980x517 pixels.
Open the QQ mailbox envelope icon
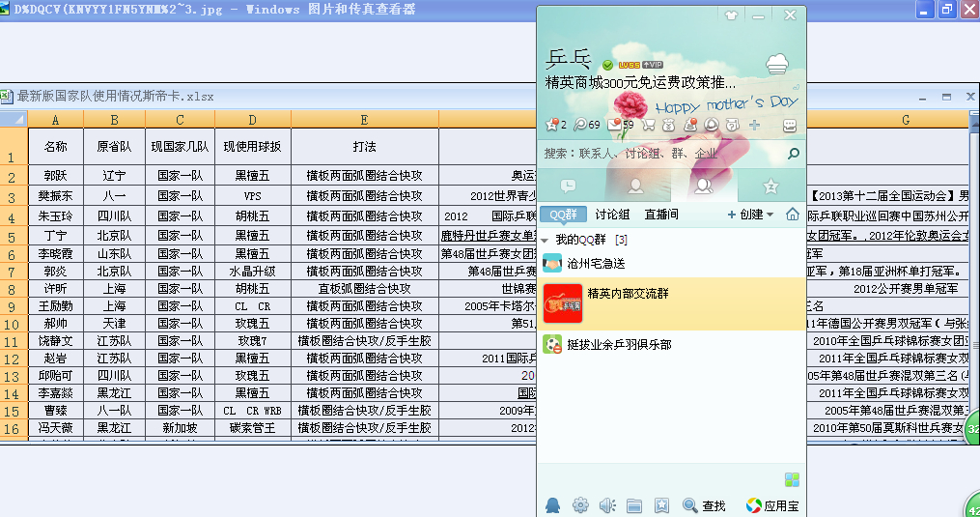click(615, 125)
